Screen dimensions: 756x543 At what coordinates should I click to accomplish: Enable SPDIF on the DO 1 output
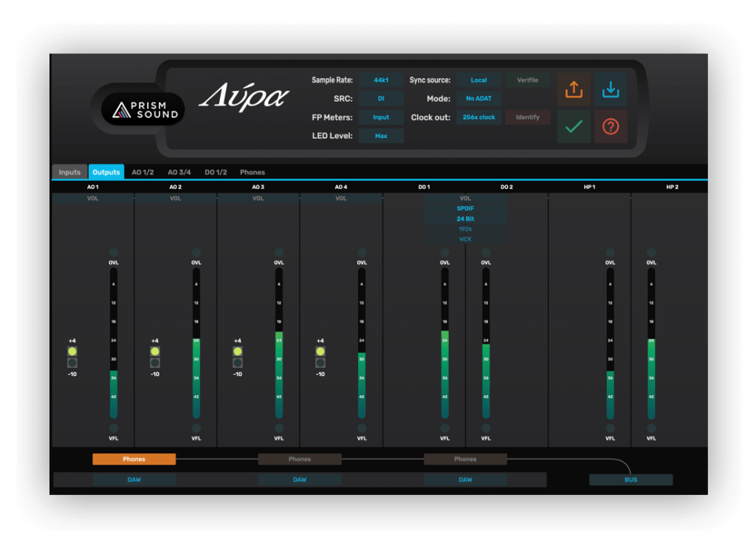pyautogui.click(x=465, y=208)
